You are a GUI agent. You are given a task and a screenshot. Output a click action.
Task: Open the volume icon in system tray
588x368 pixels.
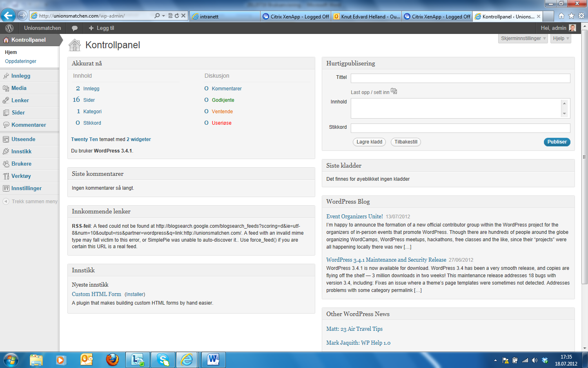pos(535,360)
